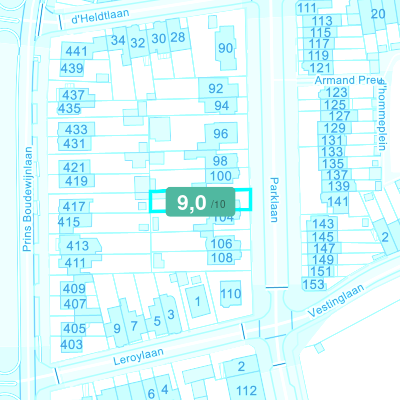Select building number 90
Viewport: 400px width, 400px height.
coord(225,48)
